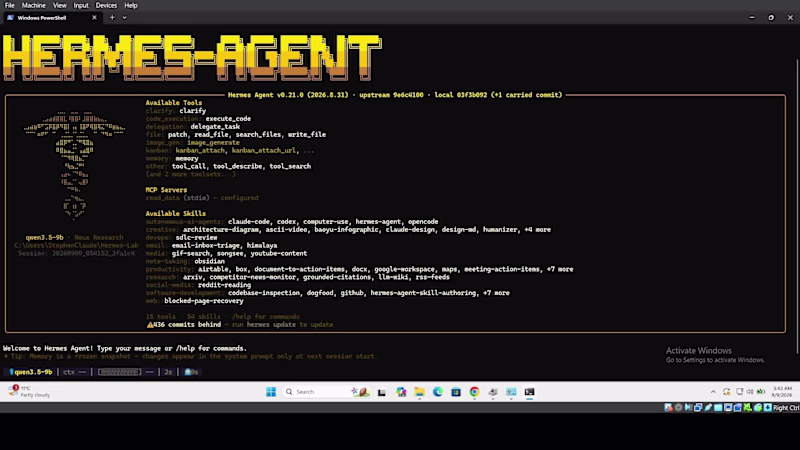The width and height of the screenshot is (800, 450).
Task: Click the VirtualBox USB indicator
Action: pyautogui.click(x=708, y=407)
